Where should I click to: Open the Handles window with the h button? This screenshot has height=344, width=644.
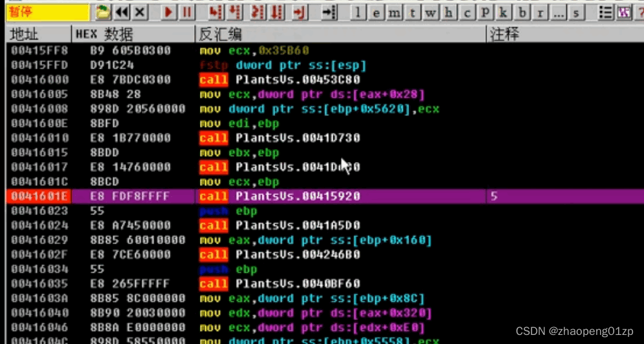449,13
